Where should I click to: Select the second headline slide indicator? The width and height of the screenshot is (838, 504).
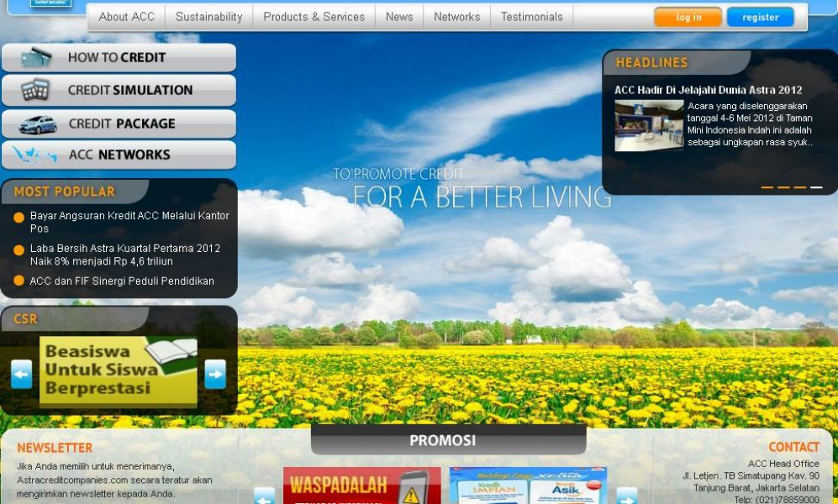click(783, 187)
